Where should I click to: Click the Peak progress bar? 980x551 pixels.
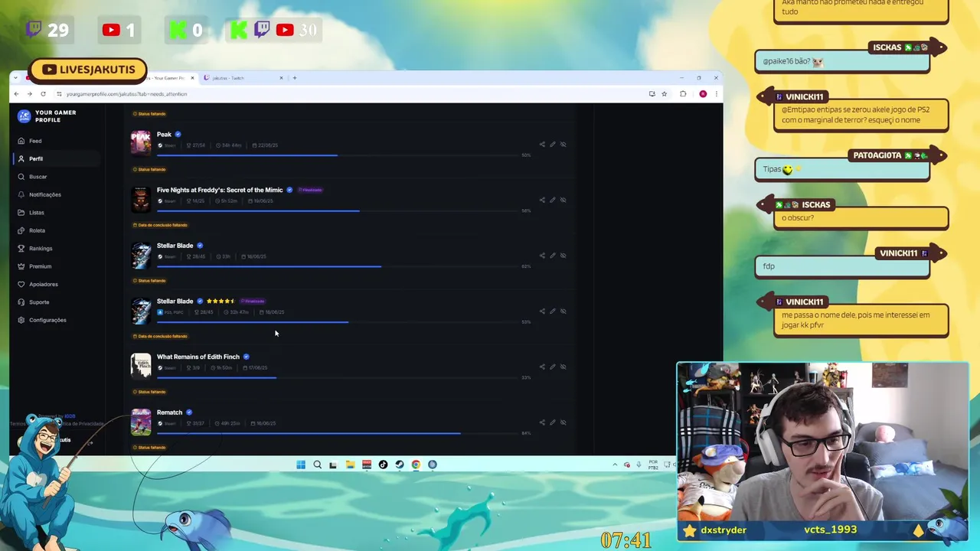point(337,155)
